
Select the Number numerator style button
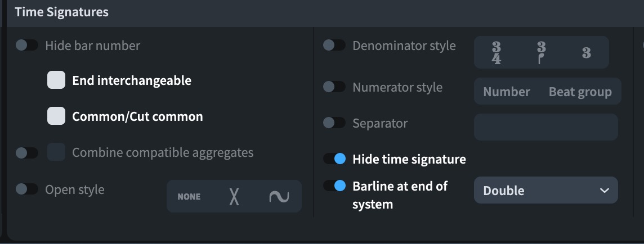click(x=507, y=92)
